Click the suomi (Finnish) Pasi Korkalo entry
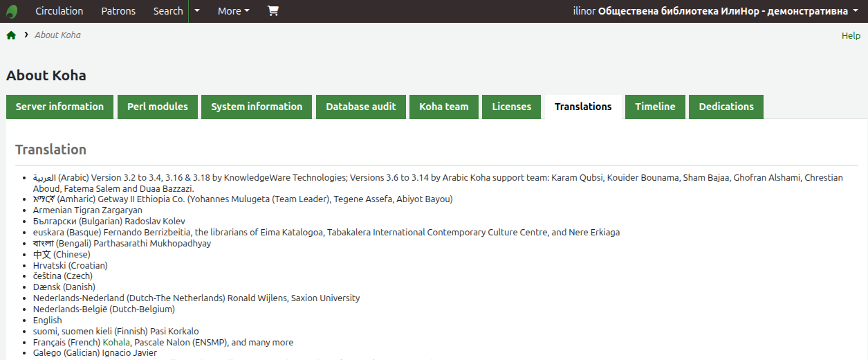This screenshot has width=868, height=360. coord(116,331)
